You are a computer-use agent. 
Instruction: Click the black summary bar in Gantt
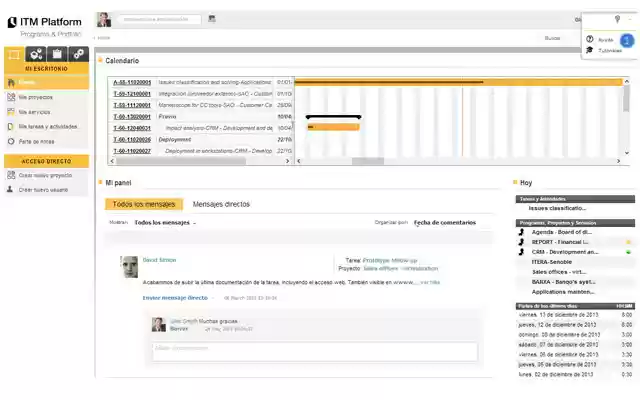pyautogui.click(x=333, y=117)
